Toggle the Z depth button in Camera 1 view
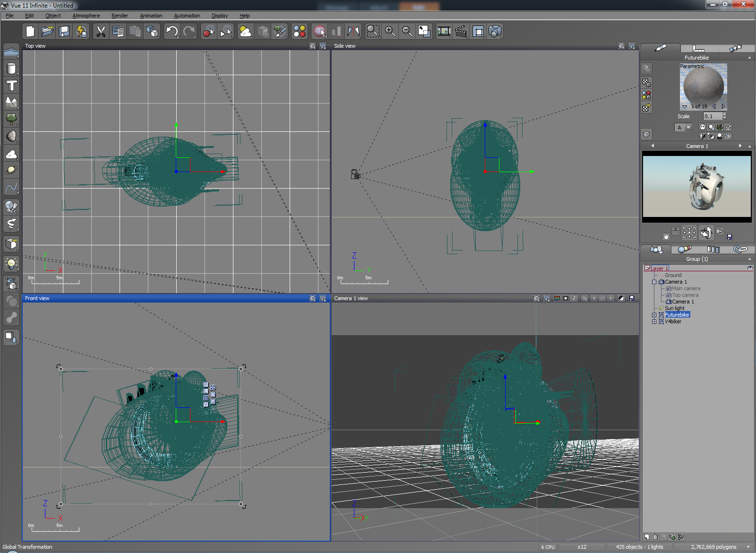This screenshot has height=553, width=756. [574, 298]
